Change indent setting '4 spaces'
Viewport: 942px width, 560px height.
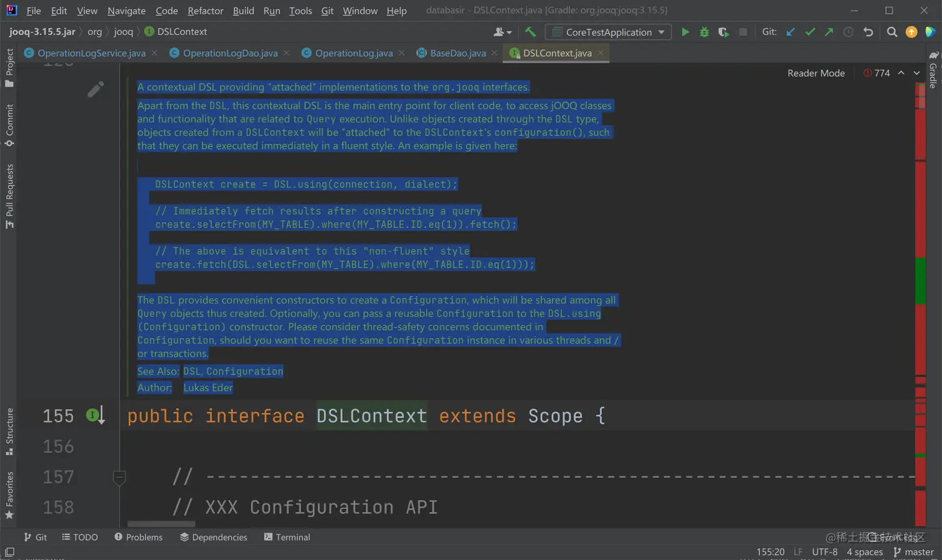(865, 552)
